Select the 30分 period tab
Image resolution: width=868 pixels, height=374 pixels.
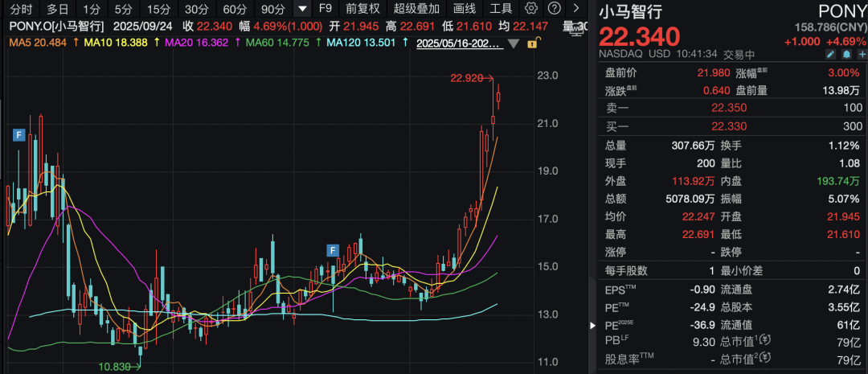tap(196, 8)
